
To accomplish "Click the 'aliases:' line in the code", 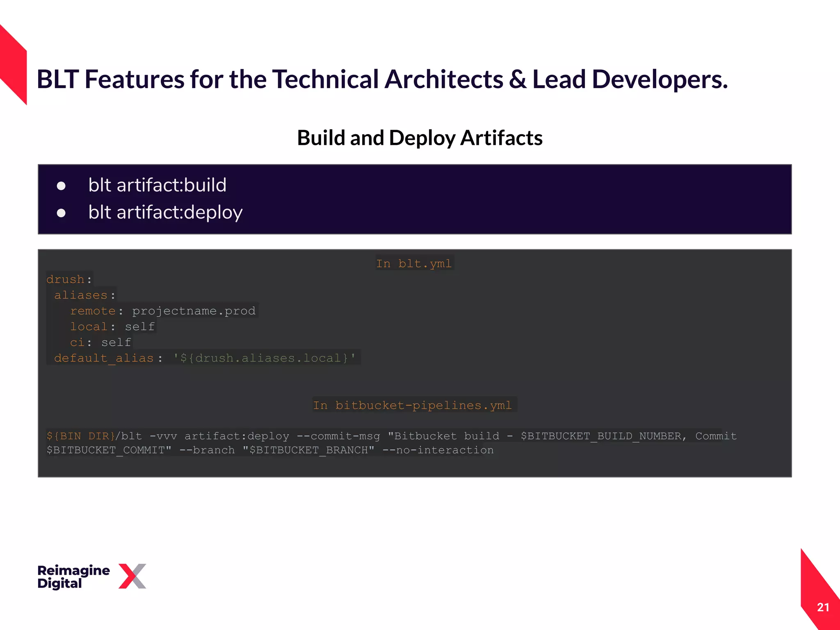I will pyautogui.click(x=84, y=295).
